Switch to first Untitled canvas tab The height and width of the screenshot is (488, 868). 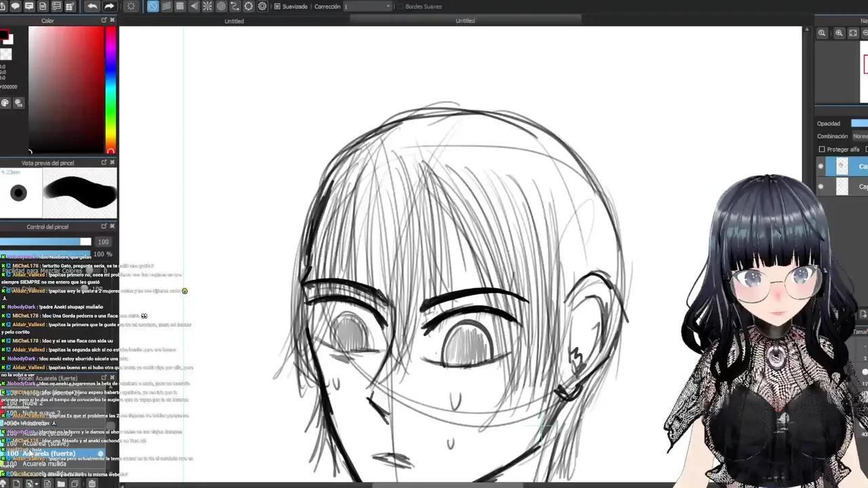tap(234, 21)
